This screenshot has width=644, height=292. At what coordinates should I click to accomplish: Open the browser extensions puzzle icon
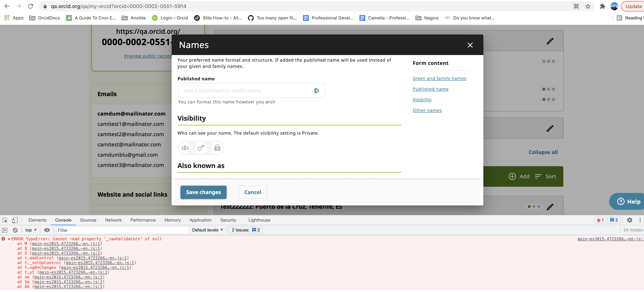pyautogui.click(x=603, y=6)
